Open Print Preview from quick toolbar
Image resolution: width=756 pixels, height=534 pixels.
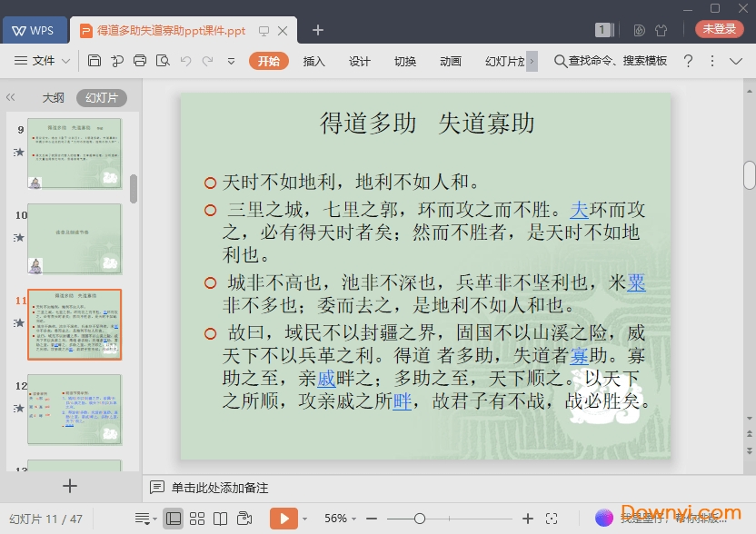(162, 61)
